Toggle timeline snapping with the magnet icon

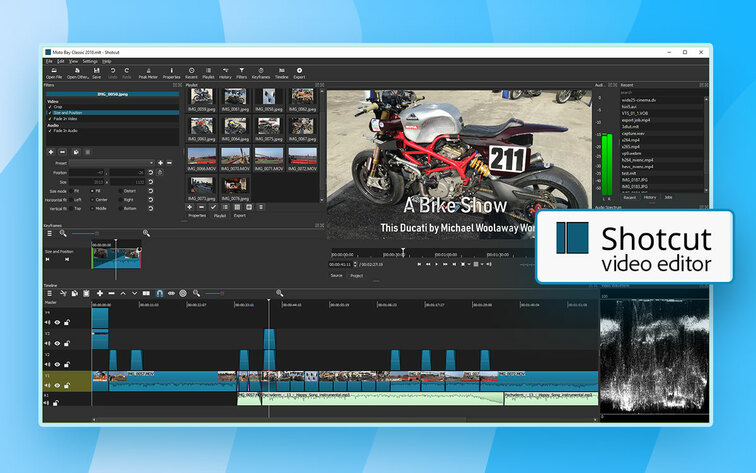[x=160, y=293]
